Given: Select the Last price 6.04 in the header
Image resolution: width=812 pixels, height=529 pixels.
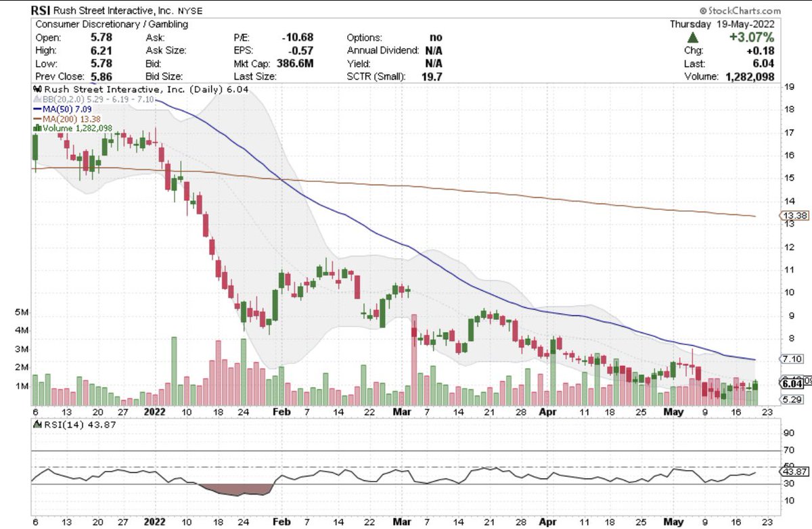Looking at the screenshot, I should coord(765,64).
